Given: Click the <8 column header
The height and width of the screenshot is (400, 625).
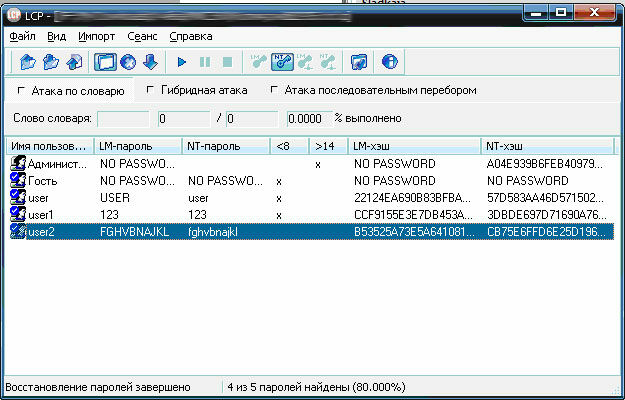Looking at the screenshot, I should click(289, 146).
